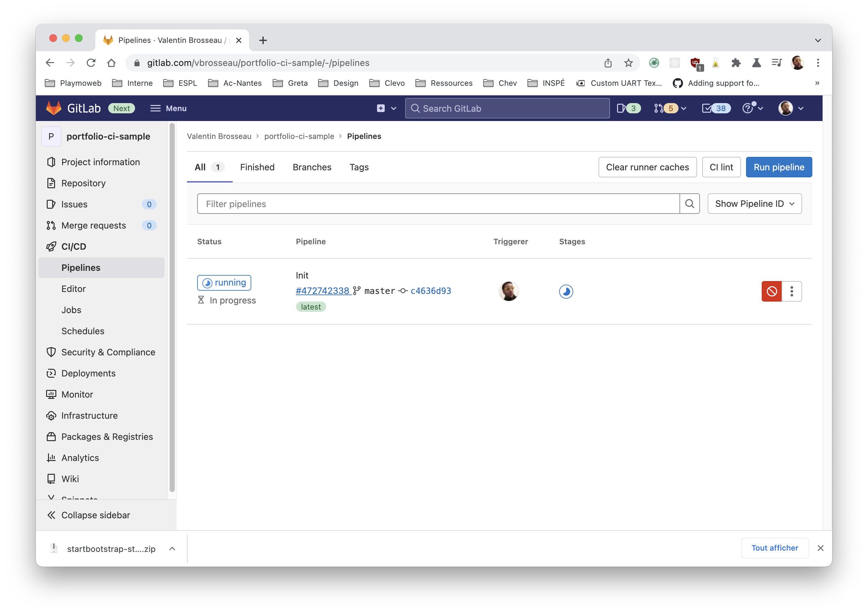This screenshot has height=614, width=868.
Task: Open the Menu hamburger in navbar
Action: click(x=168, y=109)
